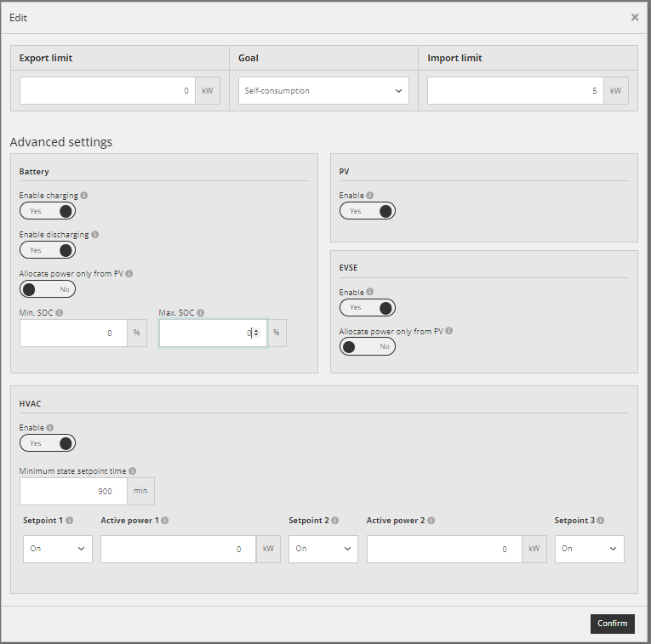
Task: Open the Setpoint 3 dropdown
Action: click(x=590, y=549)
